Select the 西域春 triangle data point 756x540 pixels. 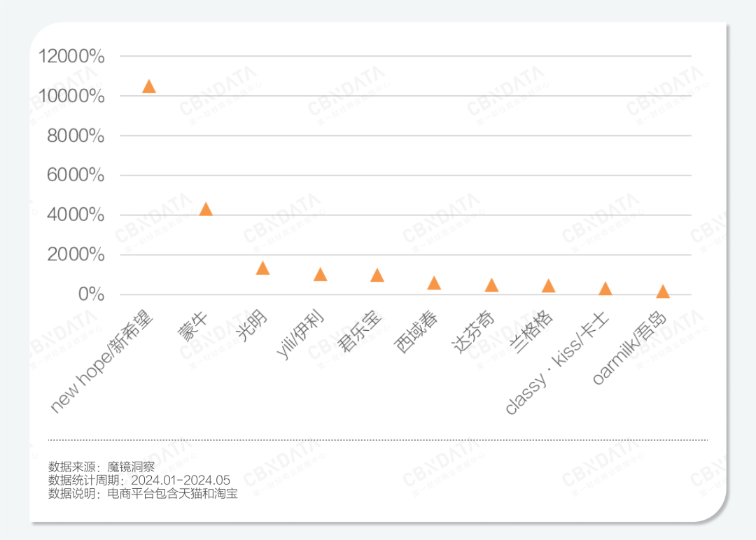point(434,283)
